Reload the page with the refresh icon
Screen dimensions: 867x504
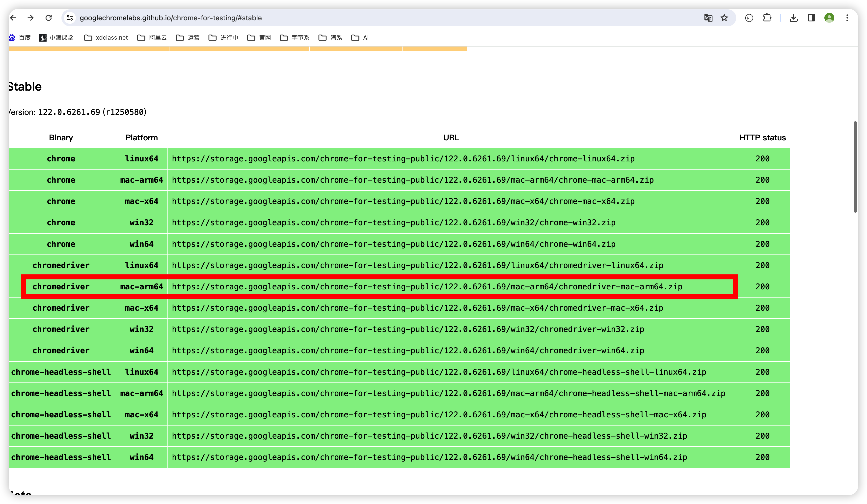(x=49, y=18)
